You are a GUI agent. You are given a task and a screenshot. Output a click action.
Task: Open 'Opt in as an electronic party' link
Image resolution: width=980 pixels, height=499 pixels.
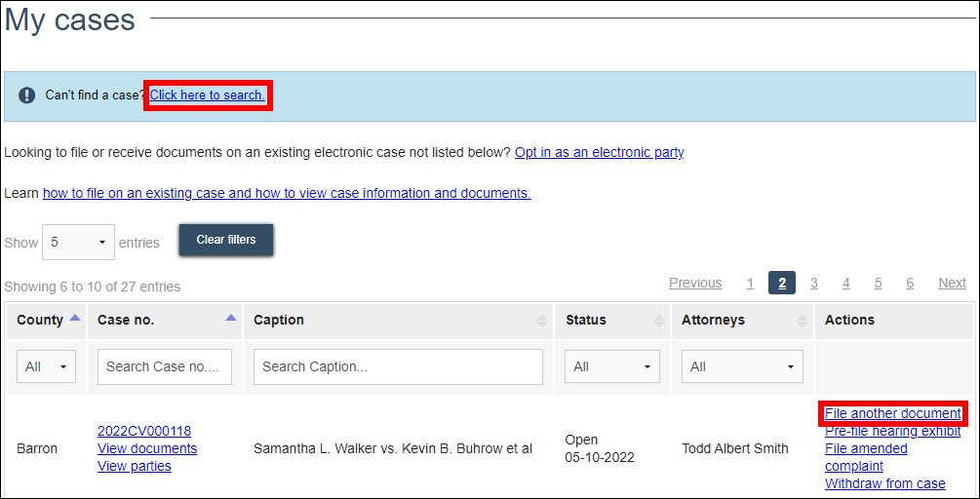point(599,153)
